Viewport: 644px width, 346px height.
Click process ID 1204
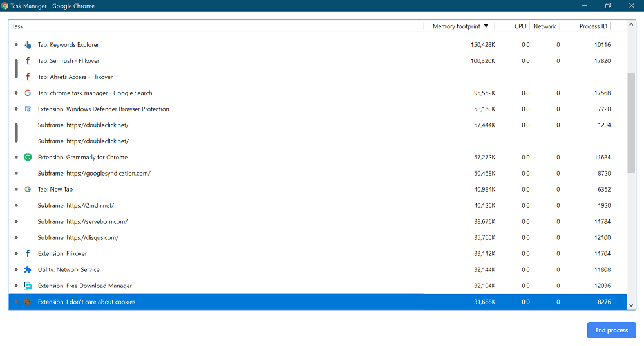point(604,125)
